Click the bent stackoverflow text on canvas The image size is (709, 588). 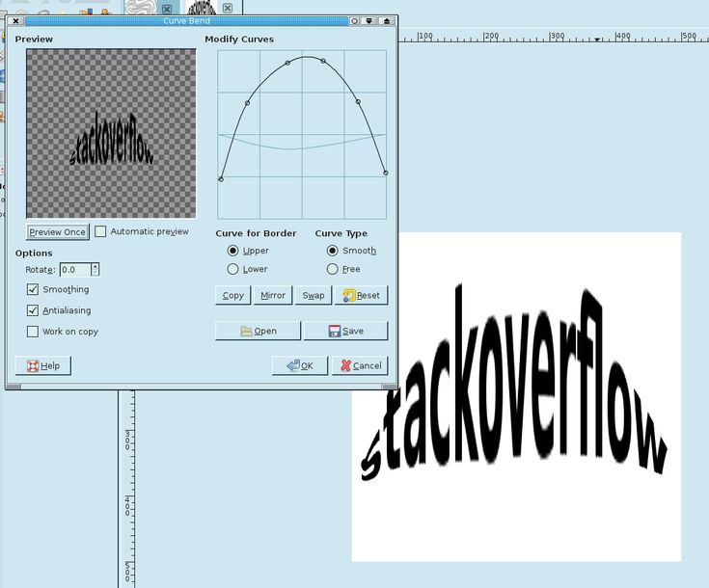coord(514,383)
